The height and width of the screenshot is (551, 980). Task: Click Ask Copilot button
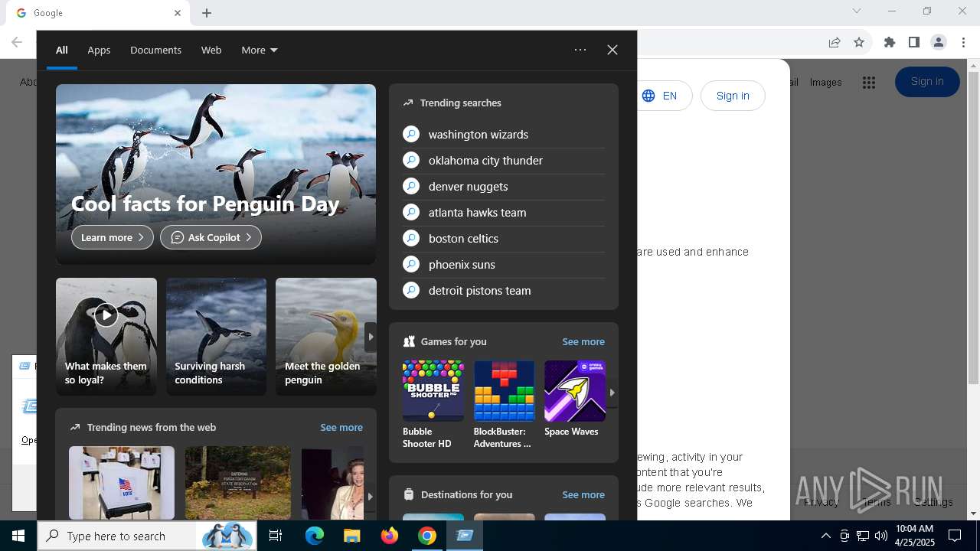pos(211,237)
